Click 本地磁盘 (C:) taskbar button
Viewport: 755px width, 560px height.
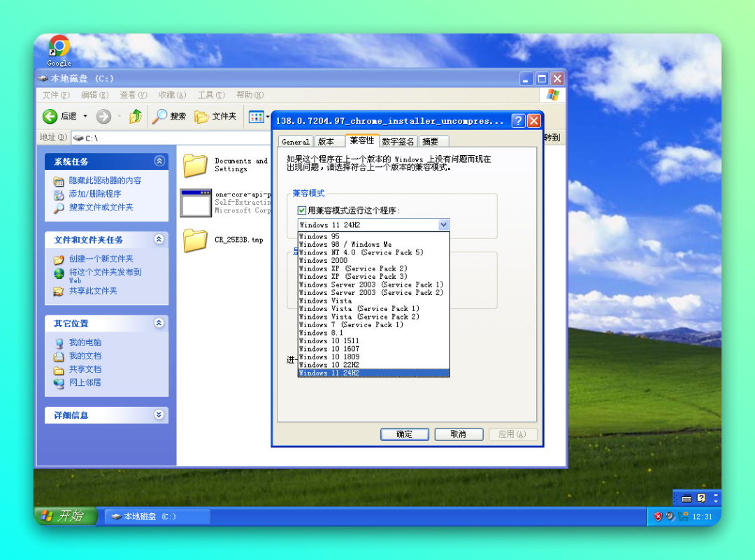pos(157,517)
